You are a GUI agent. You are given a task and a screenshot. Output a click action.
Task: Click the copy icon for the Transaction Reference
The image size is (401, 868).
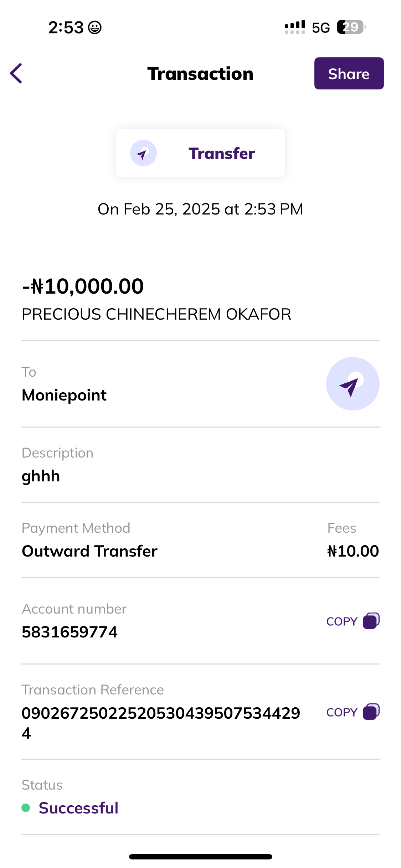point(371,712)
